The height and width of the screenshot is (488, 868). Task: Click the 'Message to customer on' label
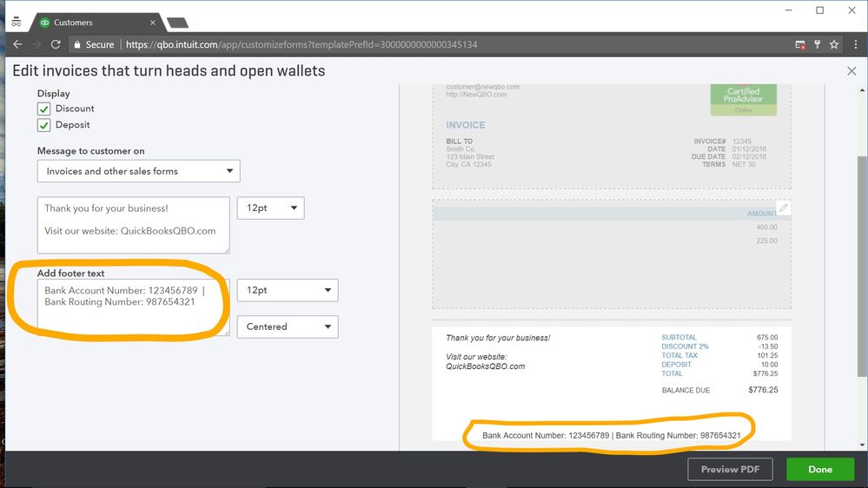90,151
